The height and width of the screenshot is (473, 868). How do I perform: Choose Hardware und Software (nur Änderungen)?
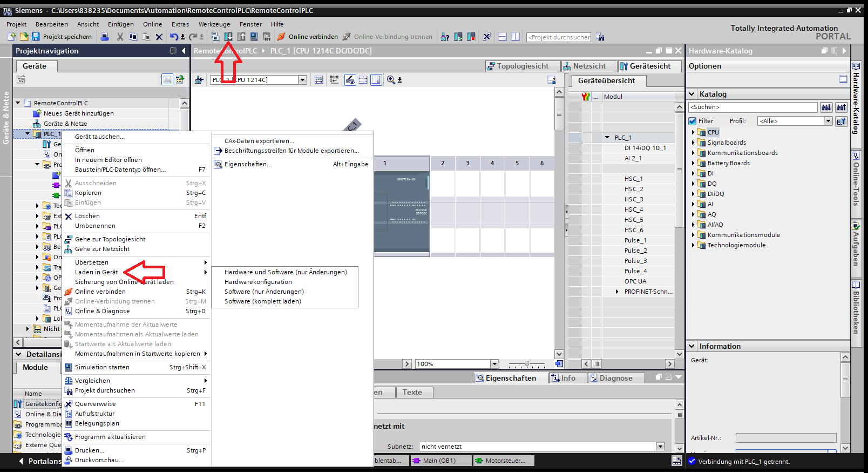pyautogui.click(x=286, y=272)
